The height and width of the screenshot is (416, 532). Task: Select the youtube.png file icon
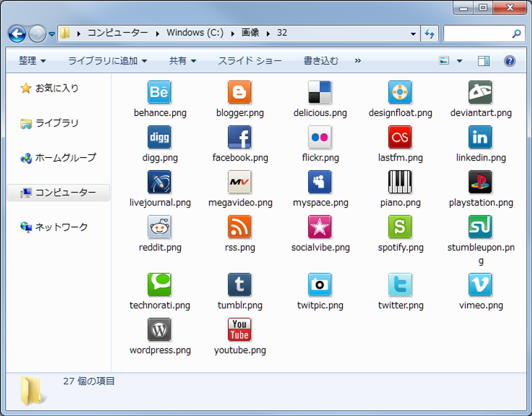239,329
